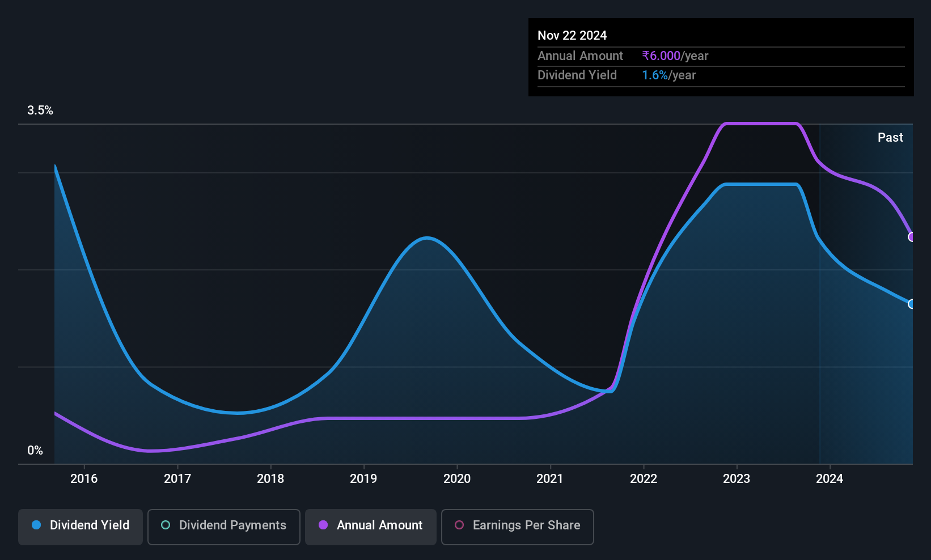Click the 0% y-axis label

pos(35,450)
